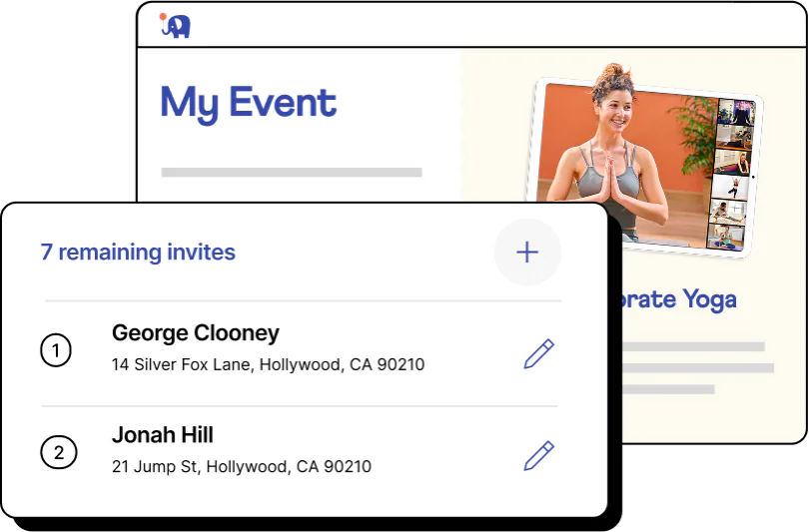Edit George Clooney's invite with pencil icon
This screenshot has height=532, width=809.
pyautogui.click(x=538, y=353)
